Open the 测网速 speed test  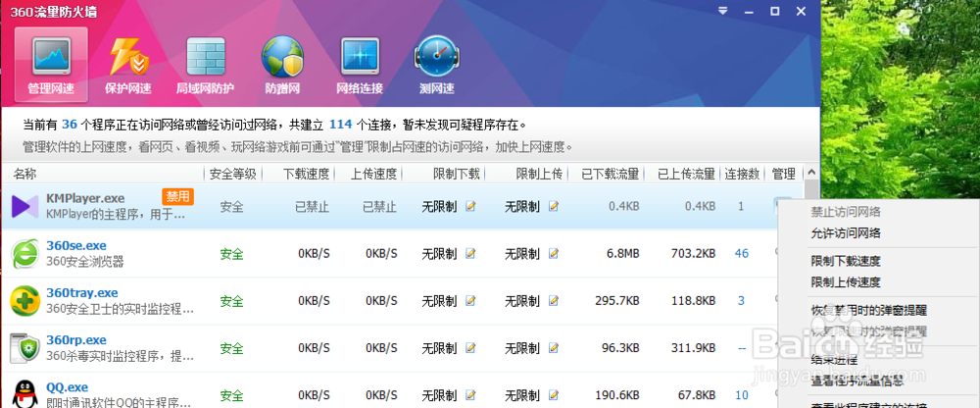pos(437,65)
